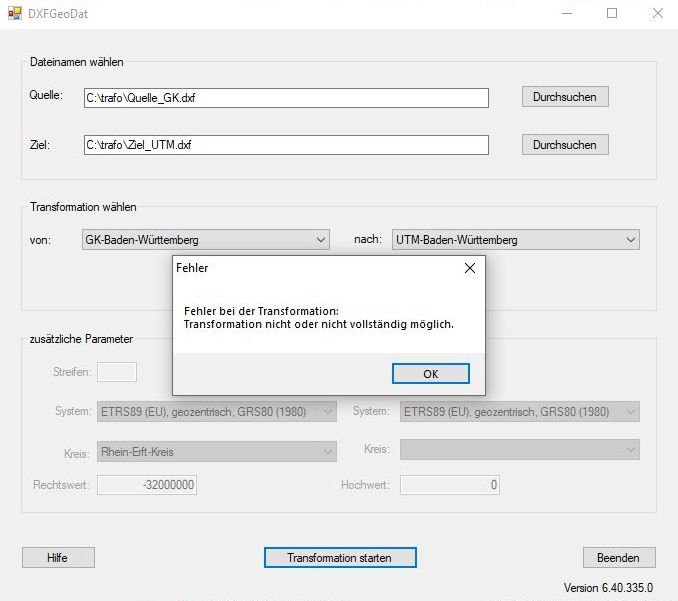Open the 'von' GK-Baden-Württemberg dropdown
The image size is (678, 601).
[x=205, y=240]
